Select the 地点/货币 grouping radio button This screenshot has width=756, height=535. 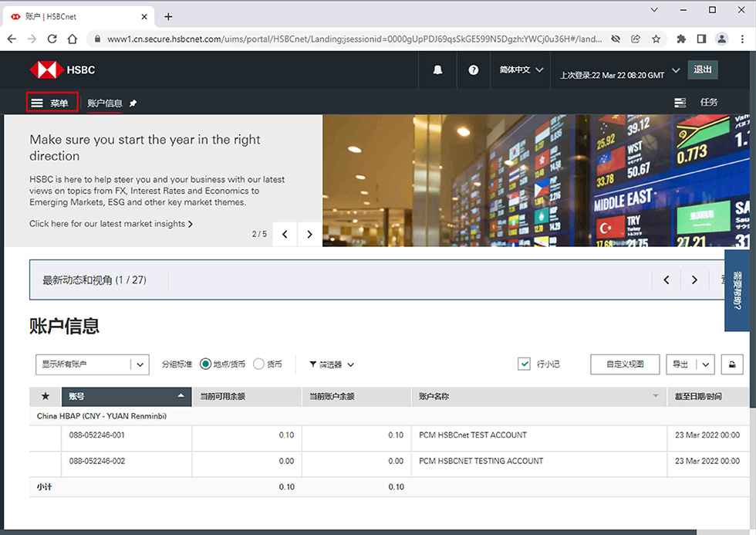[205, 364]
